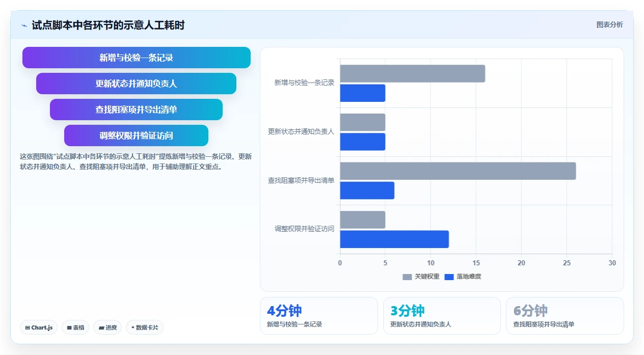Click the description paragraph under the funnel
The height and width of the screenshot is (355, 644).
point(136,161)
